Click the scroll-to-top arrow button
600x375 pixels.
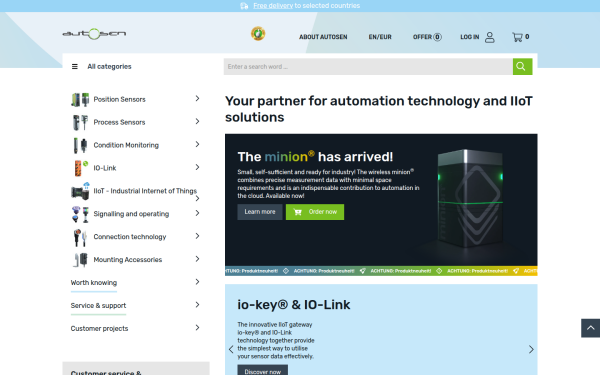click(x=590, y=328)
